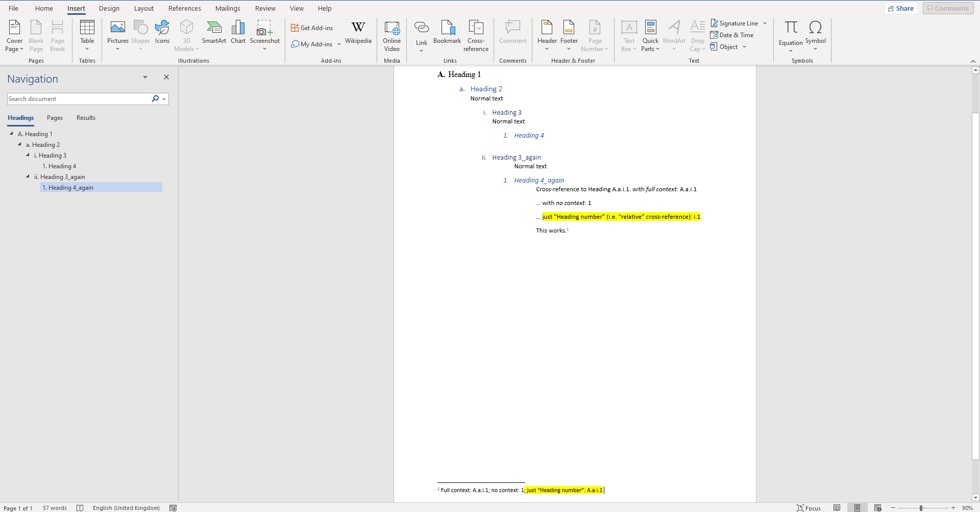The height and width of the screenshot is (512, 980).
Task: Expand My Add-ins dropdown
Action: (x=339, y=44)
